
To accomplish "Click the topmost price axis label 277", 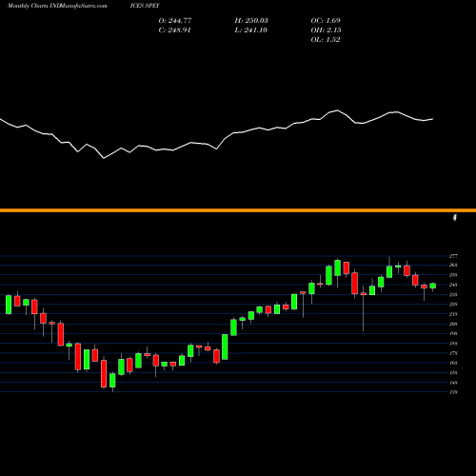I will [x=453, y=256].
